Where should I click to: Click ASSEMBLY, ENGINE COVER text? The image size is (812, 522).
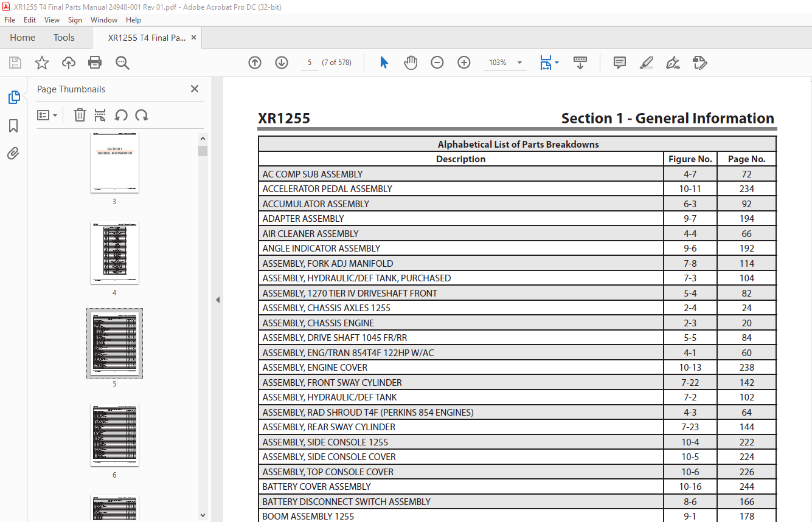pos(315,368)
